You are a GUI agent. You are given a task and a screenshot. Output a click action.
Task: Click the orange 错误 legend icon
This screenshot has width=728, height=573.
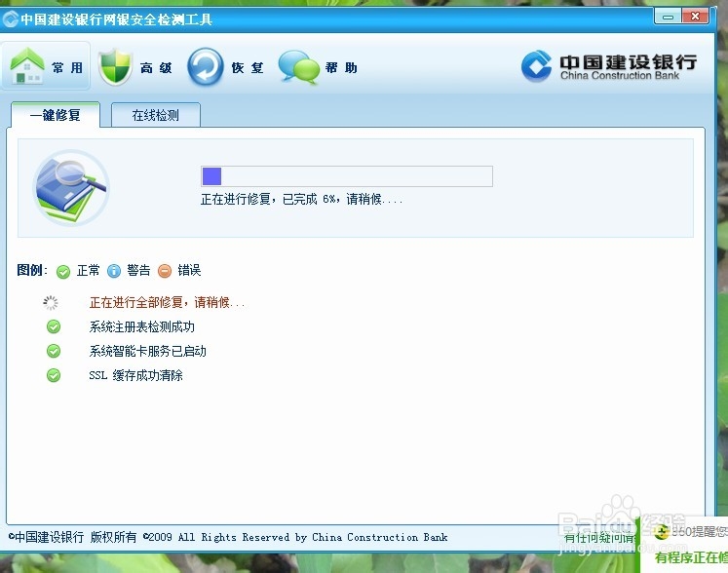click(x=165, y=271)
